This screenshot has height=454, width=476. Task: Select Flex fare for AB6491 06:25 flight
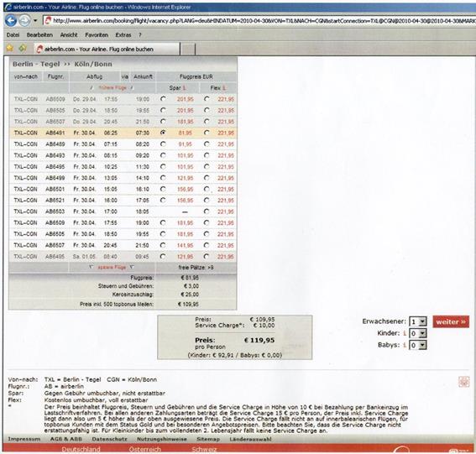(207, 133)
